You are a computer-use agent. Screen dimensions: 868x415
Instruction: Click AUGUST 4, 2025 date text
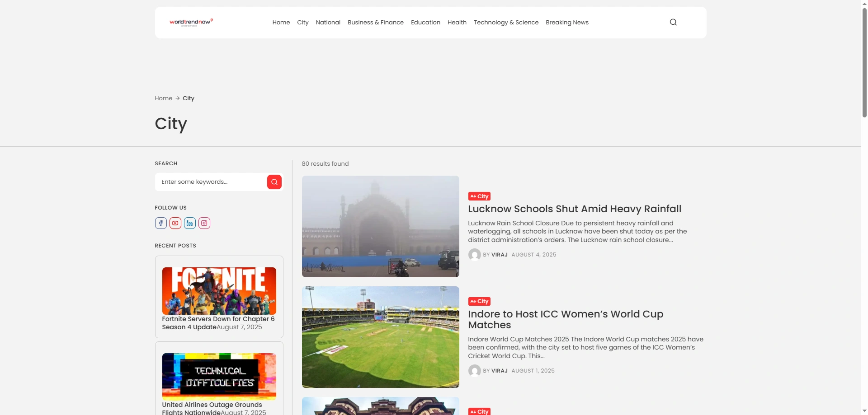pyautogui.click(x=534, y=255)
